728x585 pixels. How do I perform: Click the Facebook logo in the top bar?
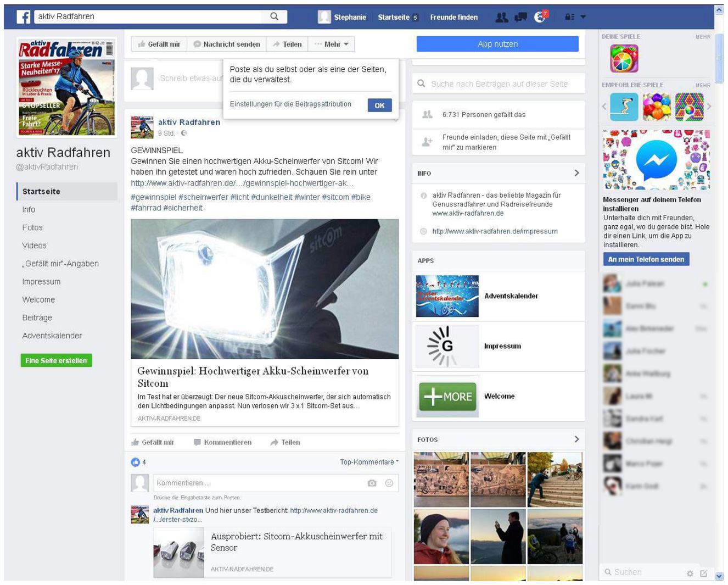(23, 17)
